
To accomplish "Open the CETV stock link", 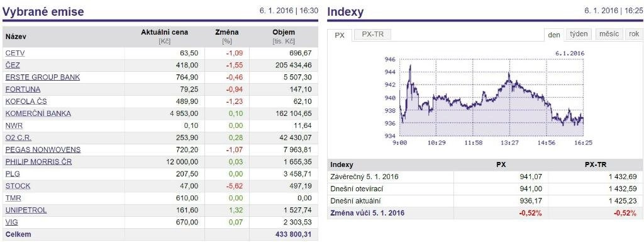I will click(15, 53).
